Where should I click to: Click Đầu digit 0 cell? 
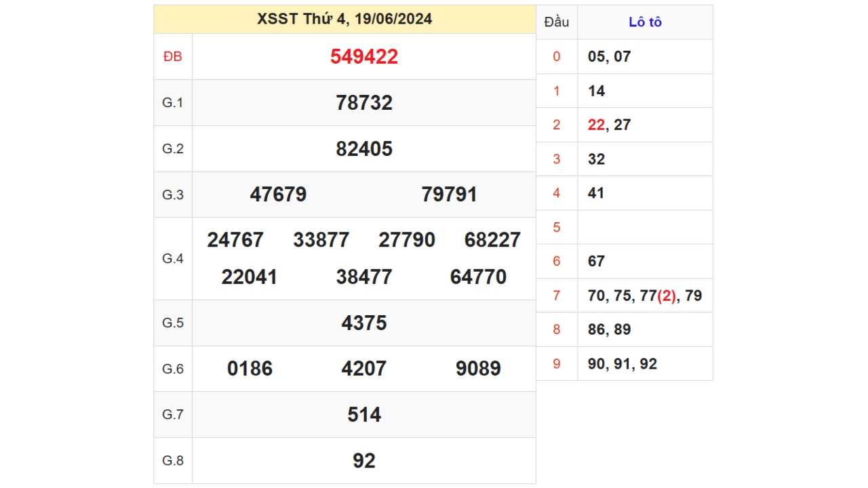click(x=557, y=57)
